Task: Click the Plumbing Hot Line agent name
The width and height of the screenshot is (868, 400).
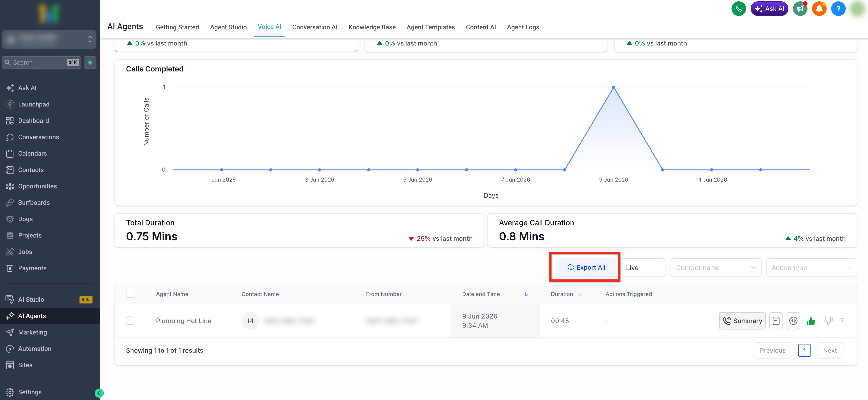Action: (183, 321)
